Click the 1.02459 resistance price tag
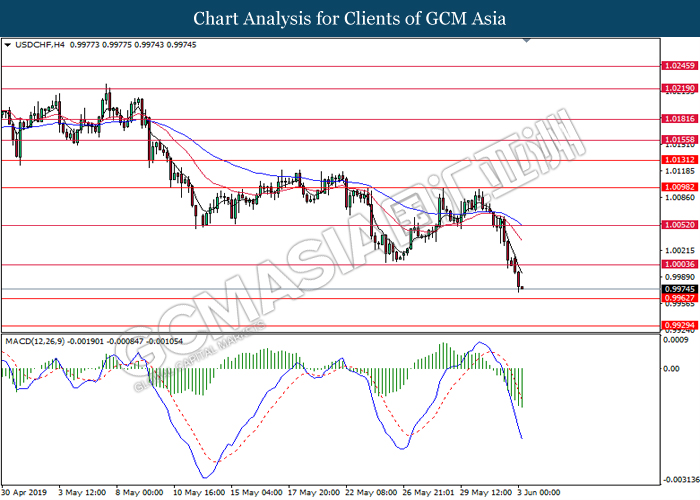The image size is (700, 500). 677,65
